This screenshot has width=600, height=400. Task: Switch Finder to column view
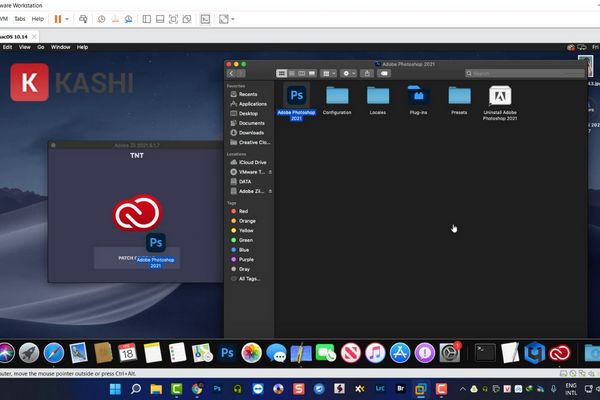(x=302, y=73)
